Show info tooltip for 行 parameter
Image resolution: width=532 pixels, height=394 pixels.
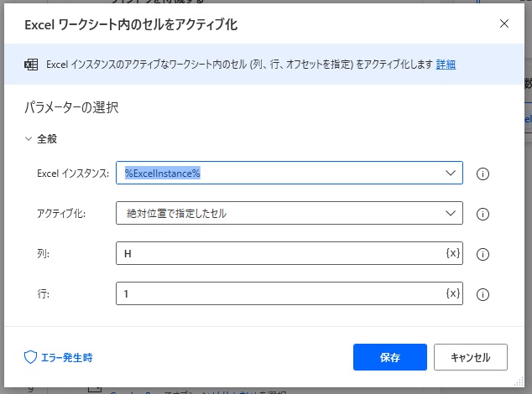tap(482, 294)
